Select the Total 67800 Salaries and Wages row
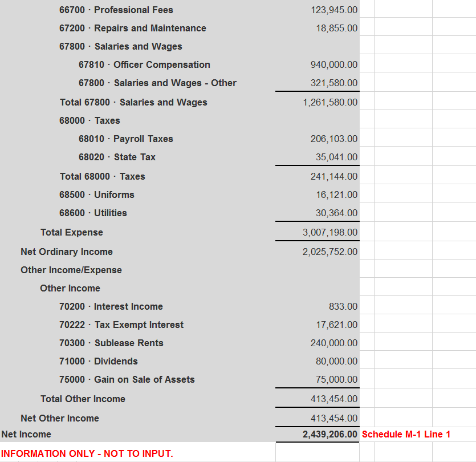 [132, 102]
